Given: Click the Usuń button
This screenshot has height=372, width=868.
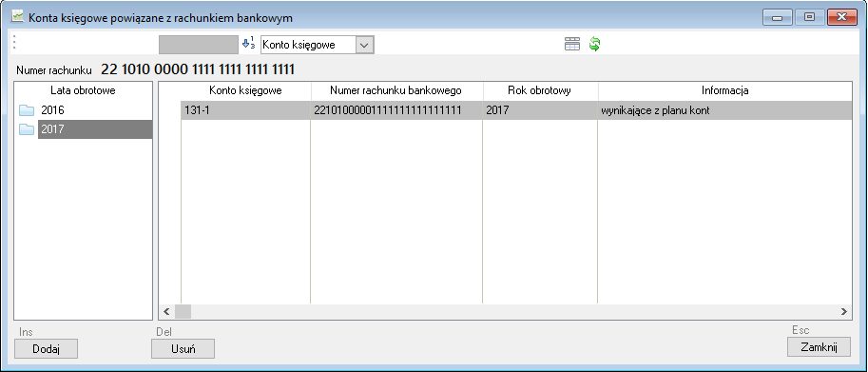Looking at the screenshot, I should click(x=183, y=349).
